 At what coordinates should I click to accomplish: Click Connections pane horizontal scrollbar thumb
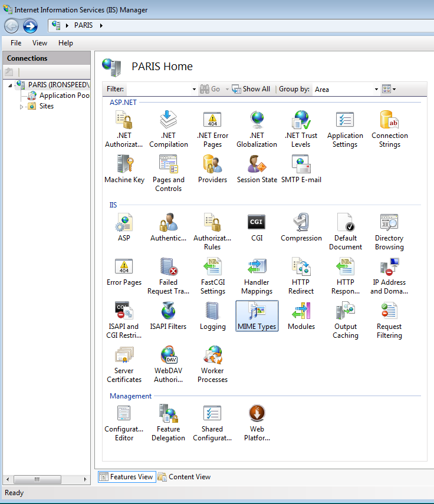click(x=37, y=479)
